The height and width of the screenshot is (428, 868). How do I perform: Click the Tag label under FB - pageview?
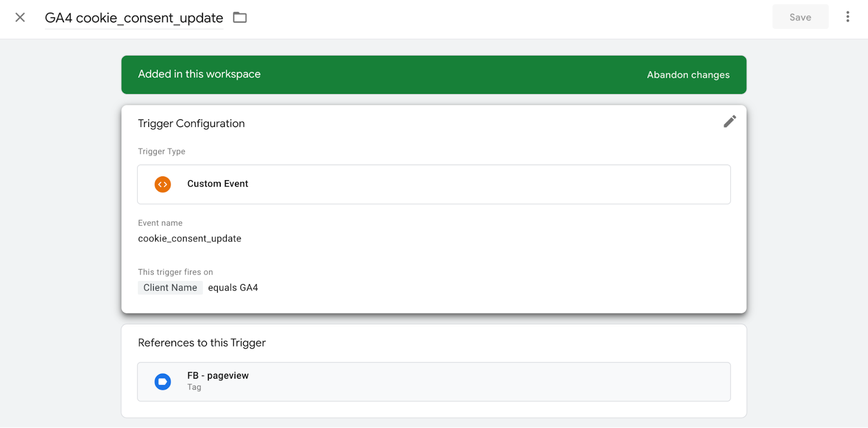pos(194,387)
